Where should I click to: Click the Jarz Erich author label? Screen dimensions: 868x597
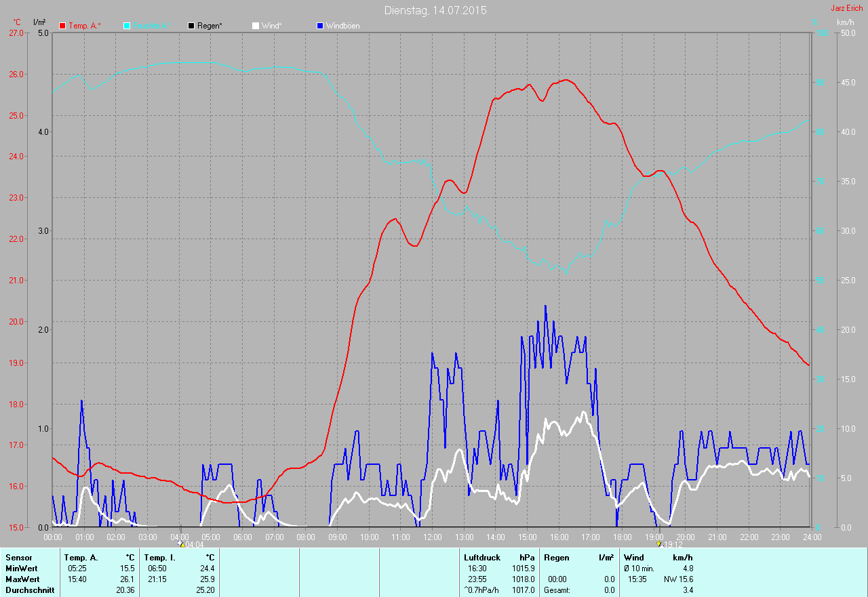[846, 8]
